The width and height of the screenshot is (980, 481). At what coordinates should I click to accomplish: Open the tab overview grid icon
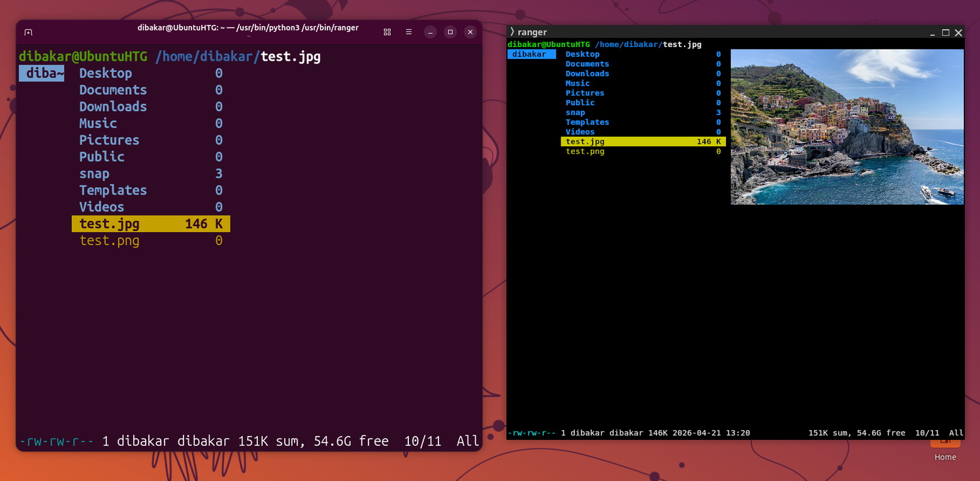click(387, 32)
